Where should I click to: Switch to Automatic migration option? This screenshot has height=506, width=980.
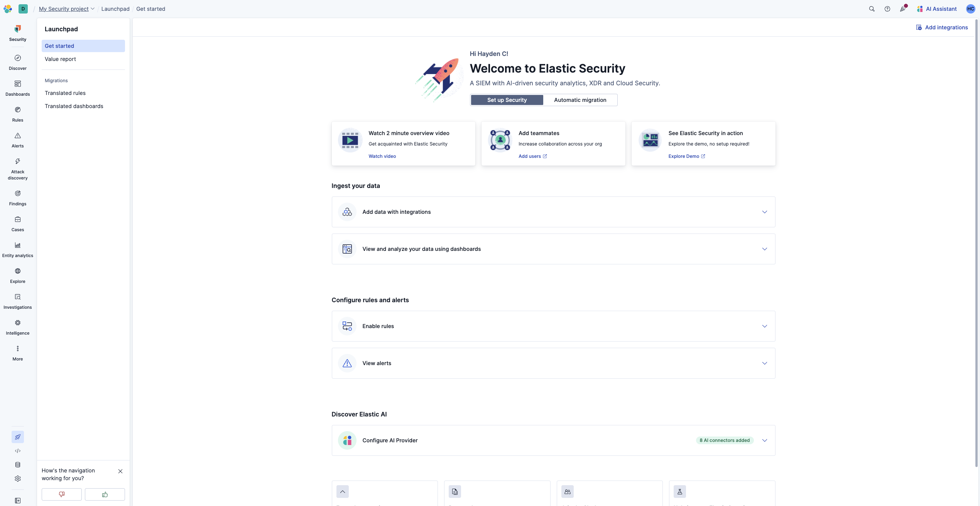tap(580, 100)
